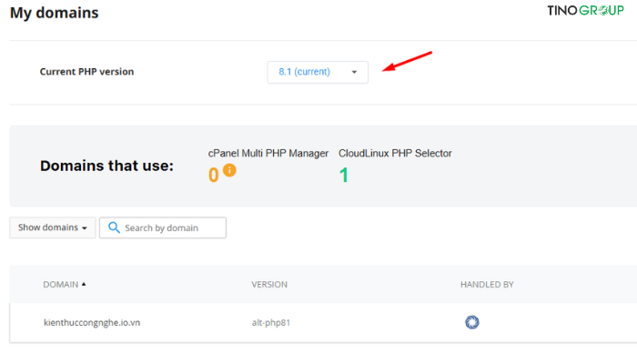Click the My domains page heading
This screenshot has height=364, width=637.
[54, 14]
